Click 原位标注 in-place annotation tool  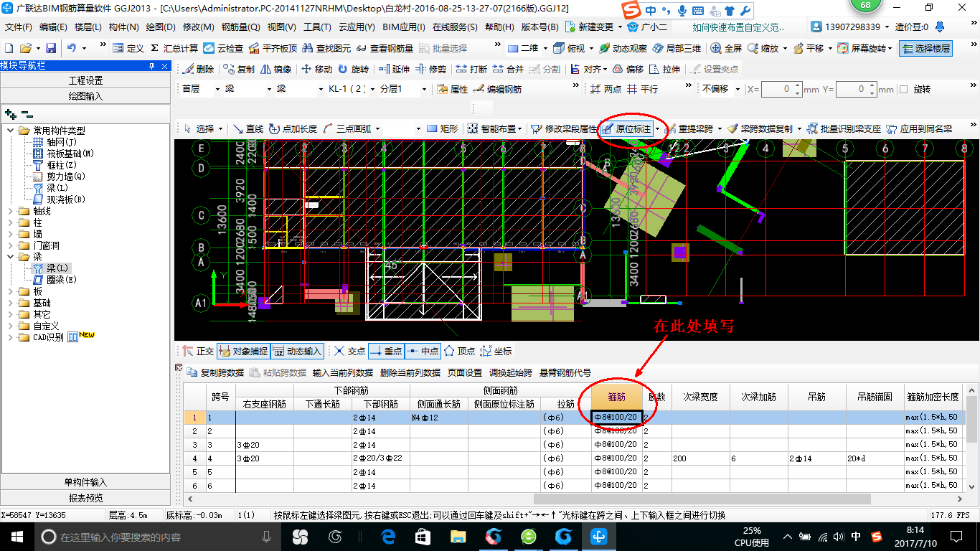(x=627, y=128)
